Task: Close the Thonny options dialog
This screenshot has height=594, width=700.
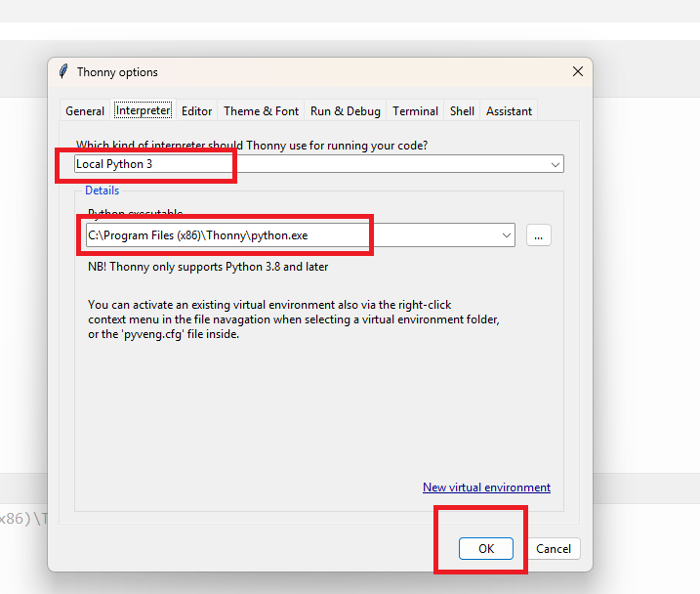Action: point(578,71)
